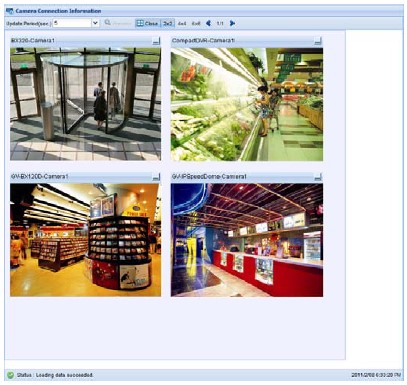407x385 pixels.
Task: Click the Update Period(sec) label
Action: tap(28, 24)
